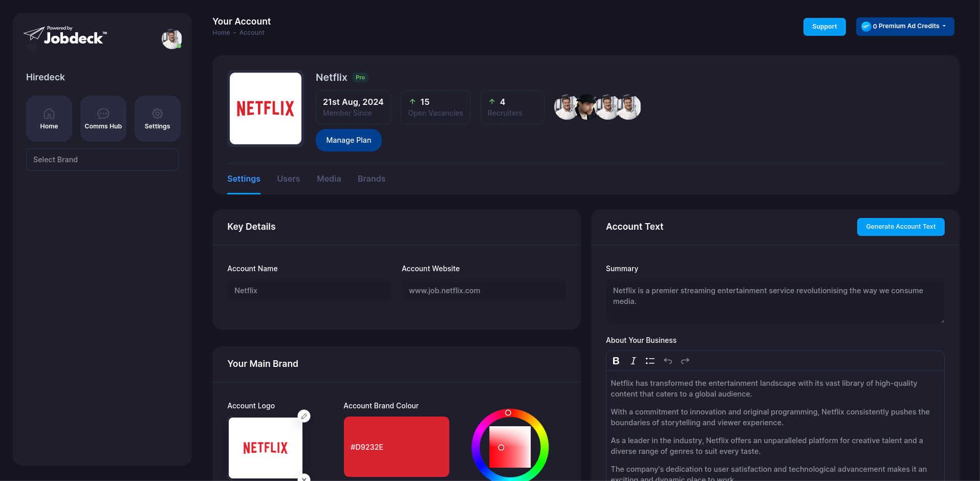Click the Account Logo Netflix thumbnail
The width and height of the screenshot is (980, 481).
(265, 448)
